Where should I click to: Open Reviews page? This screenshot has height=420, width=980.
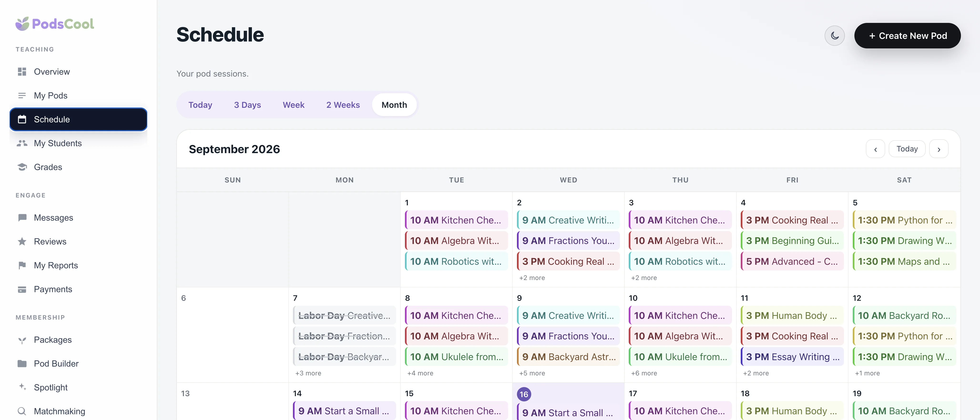pos(78,241)
